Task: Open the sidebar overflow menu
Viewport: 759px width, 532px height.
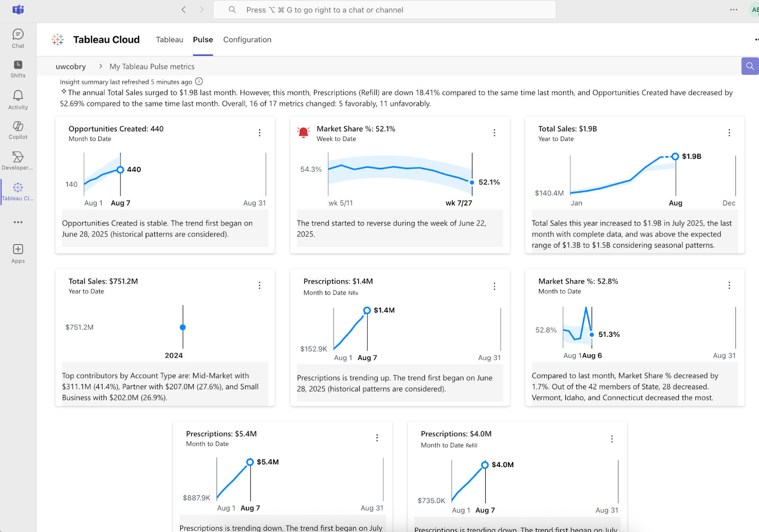Action: pos(18,222)
